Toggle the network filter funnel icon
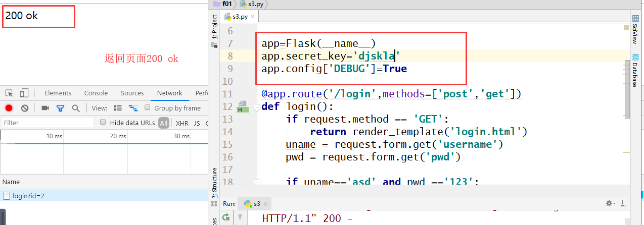The width and height of the screenshot is (644, 225). pos(60,108)
